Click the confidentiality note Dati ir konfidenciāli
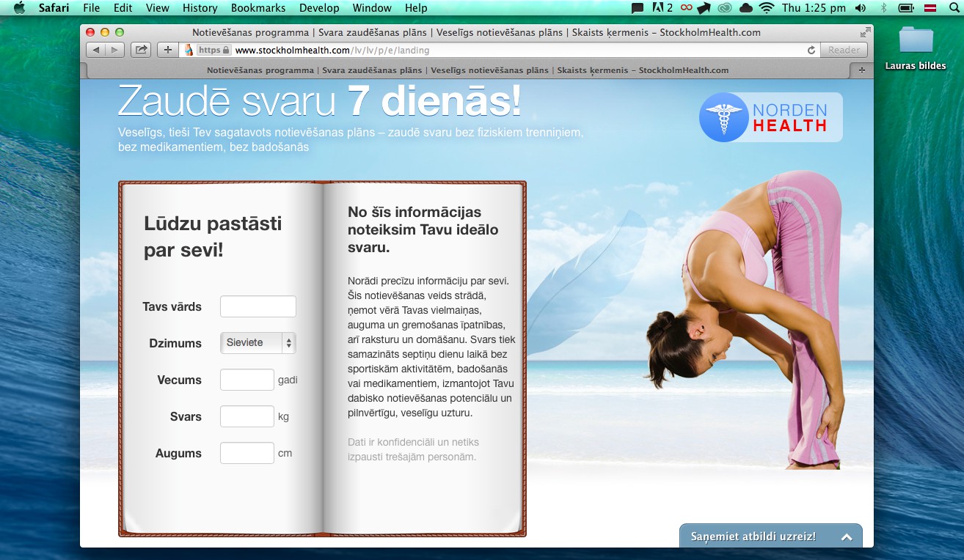Screen dimensions: 964x560 point(413,449)
